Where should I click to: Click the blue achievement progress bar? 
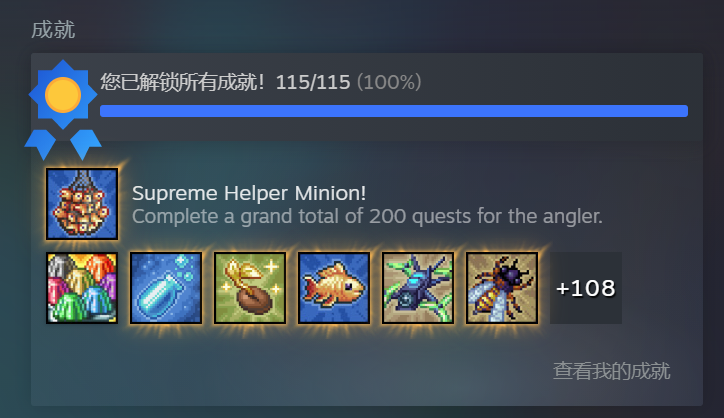(x=394, y=111)
